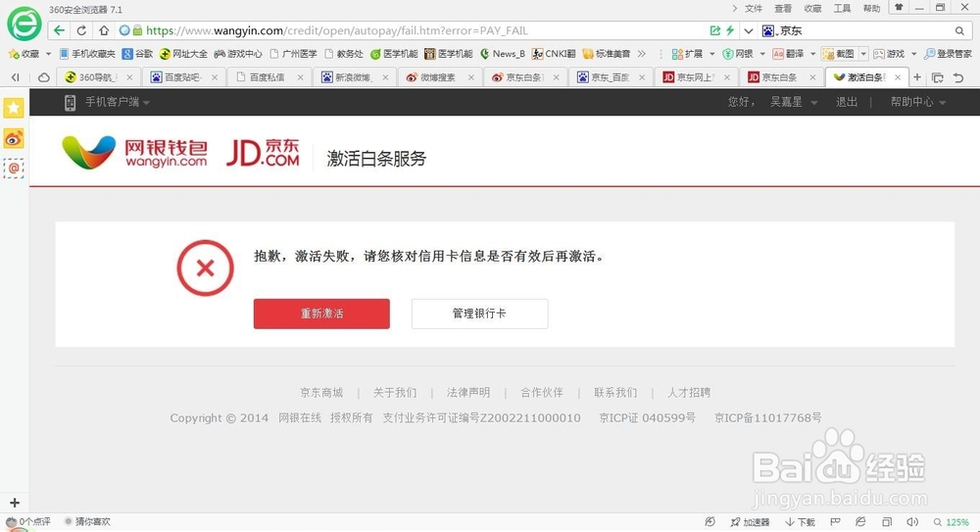Click the skin shirt icon in title bar
The height and width of the screenshot is (532, 980).
[x=899, y=8]
